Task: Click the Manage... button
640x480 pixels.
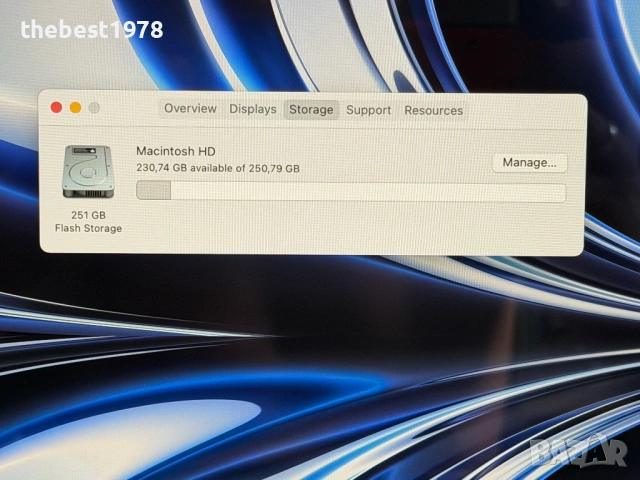Action: [529, 163]
